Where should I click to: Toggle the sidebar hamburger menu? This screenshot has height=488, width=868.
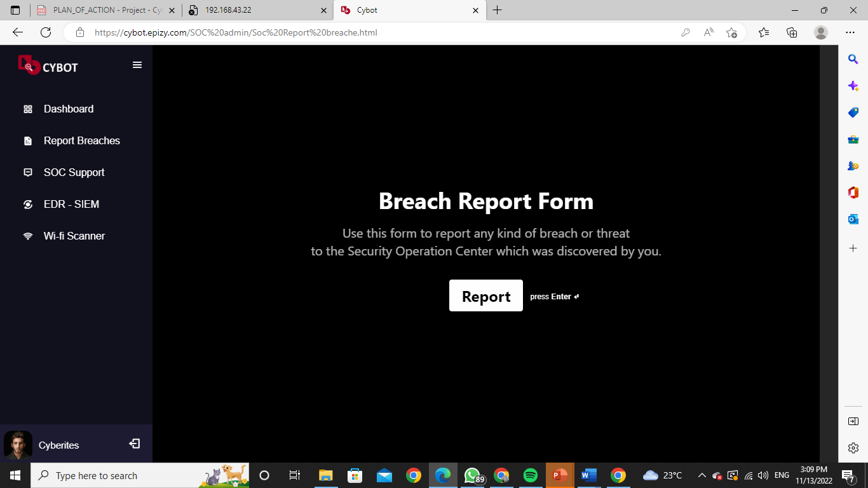pyautogui.click(x=137, y=65)
